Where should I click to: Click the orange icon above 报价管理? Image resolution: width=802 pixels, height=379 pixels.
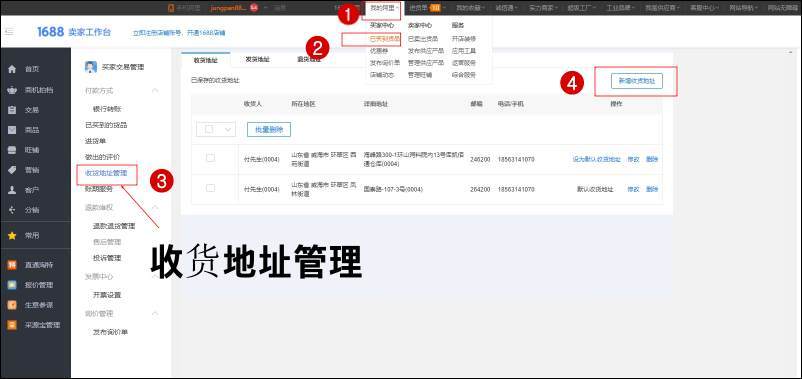(12, 265)
